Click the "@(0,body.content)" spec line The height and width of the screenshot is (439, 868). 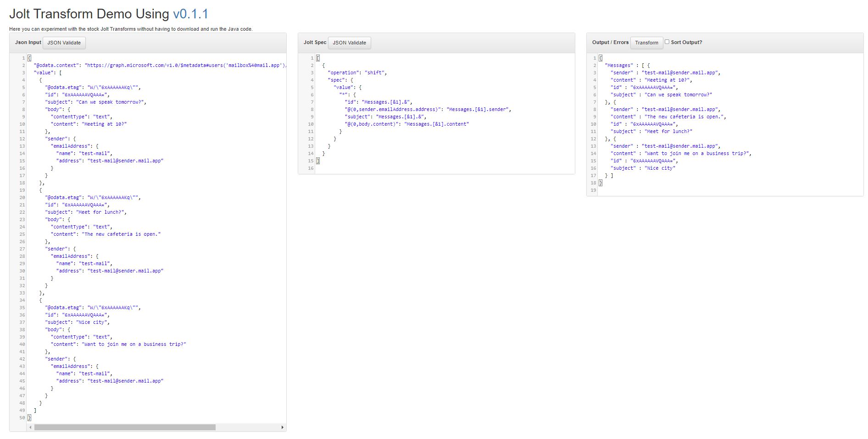407,124
